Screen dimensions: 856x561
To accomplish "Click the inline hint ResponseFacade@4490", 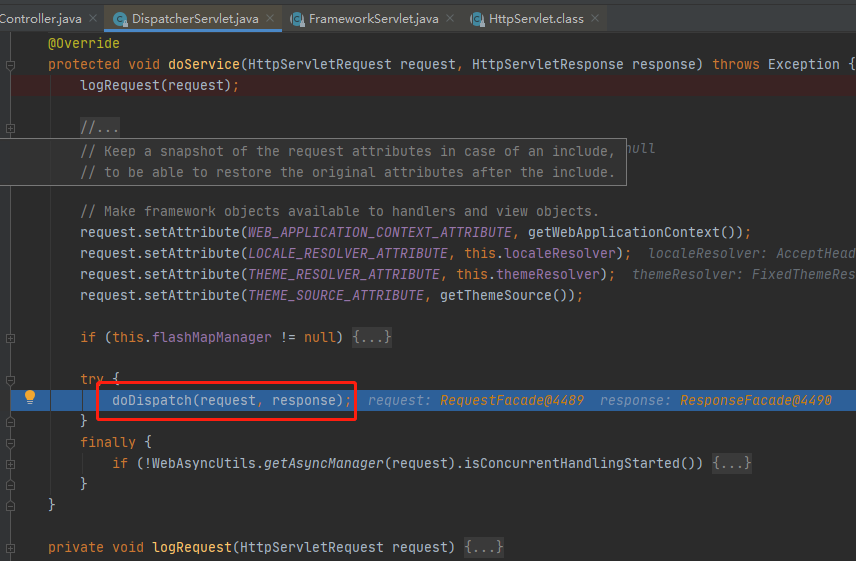I will (x=756, y=401).
